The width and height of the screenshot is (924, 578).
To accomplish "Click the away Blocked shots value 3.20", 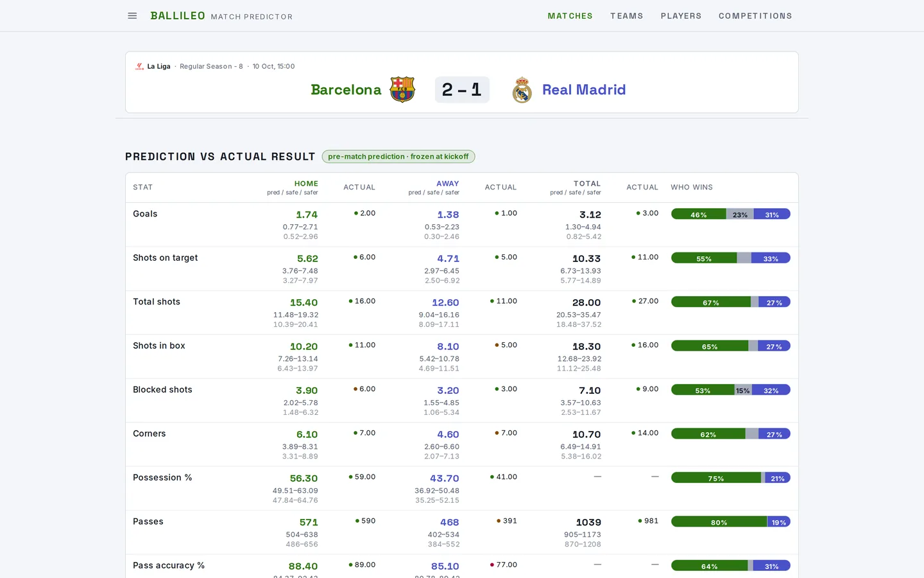I will [x=448, y=390].
